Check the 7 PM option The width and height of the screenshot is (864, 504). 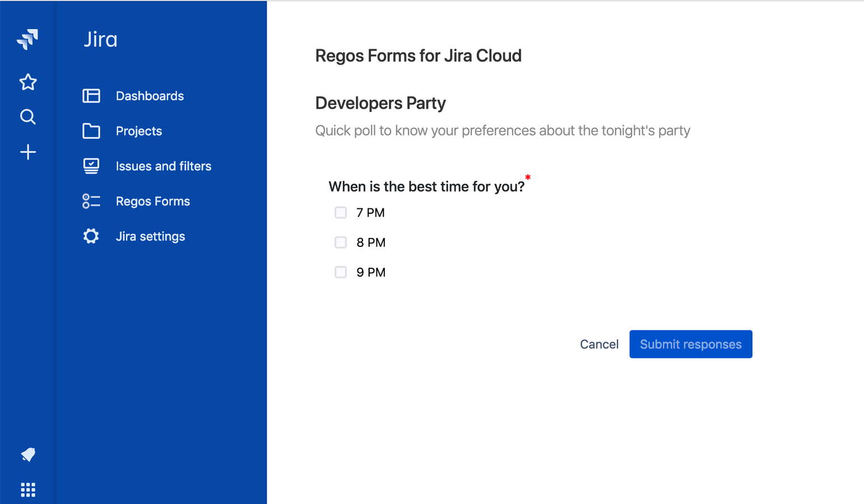[341, 212]
